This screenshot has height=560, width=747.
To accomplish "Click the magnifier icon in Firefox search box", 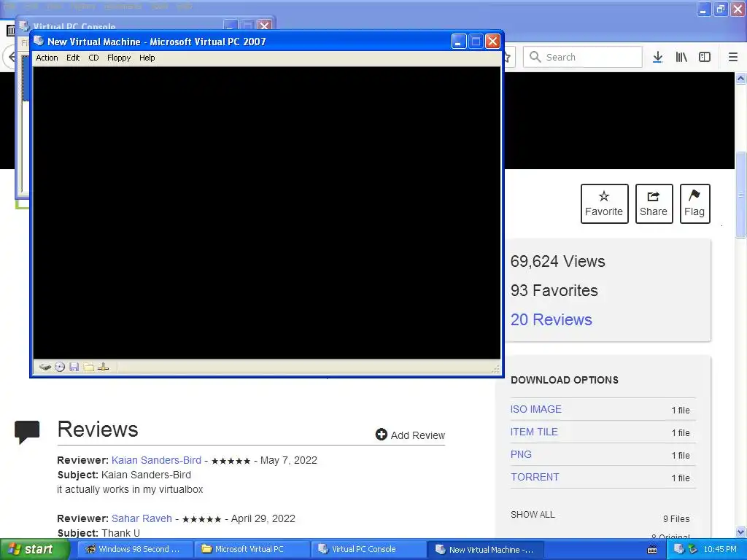I will click(x=535, y=57).
